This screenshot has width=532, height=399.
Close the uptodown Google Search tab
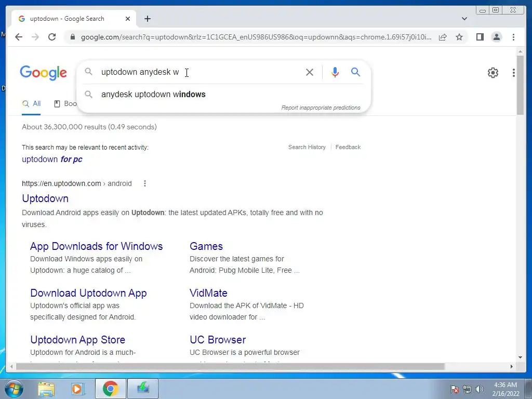[x=128, y=19]
